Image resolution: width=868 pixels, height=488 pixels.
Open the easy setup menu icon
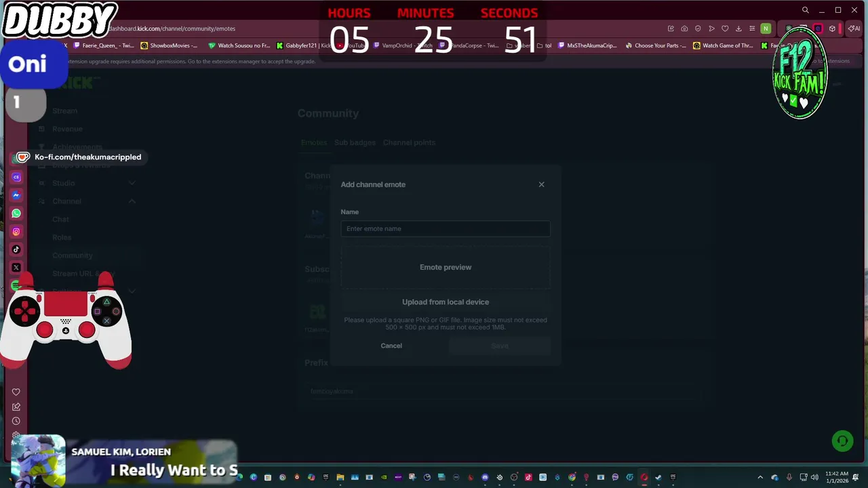[x=752, y=28]
